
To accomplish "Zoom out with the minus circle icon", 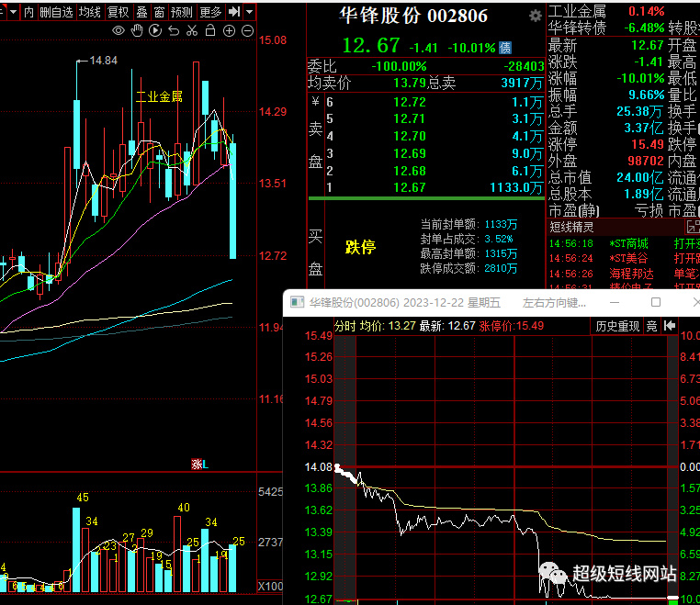I will [247, 31].
